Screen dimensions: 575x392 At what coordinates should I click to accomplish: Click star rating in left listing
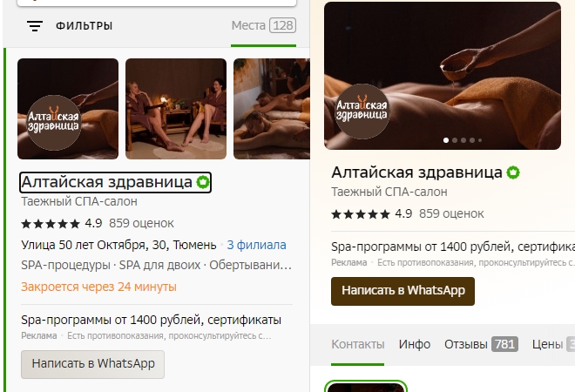pyautogui.click(x=51, y=223)
